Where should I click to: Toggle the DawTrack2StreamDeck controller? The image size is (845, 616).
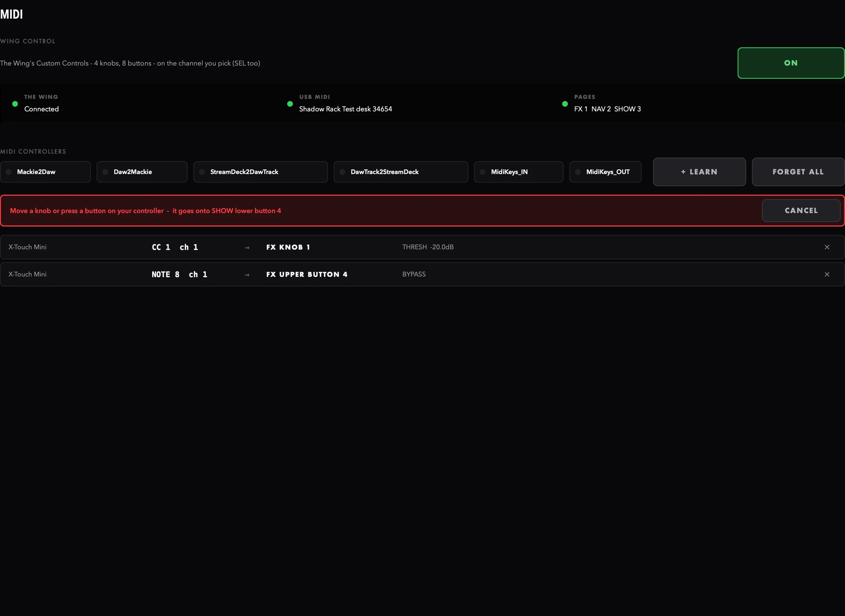tap(401, 172)
